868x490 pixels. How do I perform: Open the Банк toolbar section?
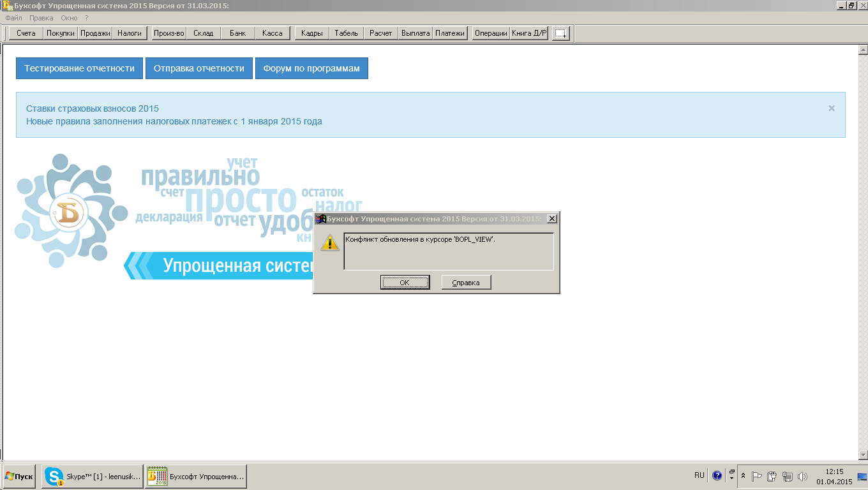click(237, 33)
